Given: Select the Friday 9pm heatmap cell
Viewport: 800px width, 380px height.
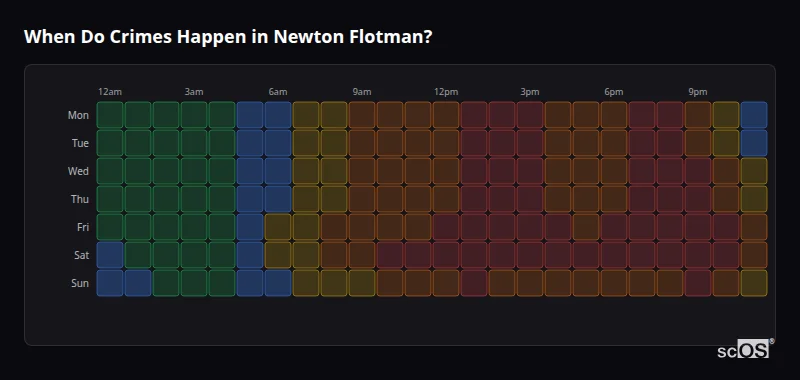Looking at the screenshot, I should [x=698, y=227].
